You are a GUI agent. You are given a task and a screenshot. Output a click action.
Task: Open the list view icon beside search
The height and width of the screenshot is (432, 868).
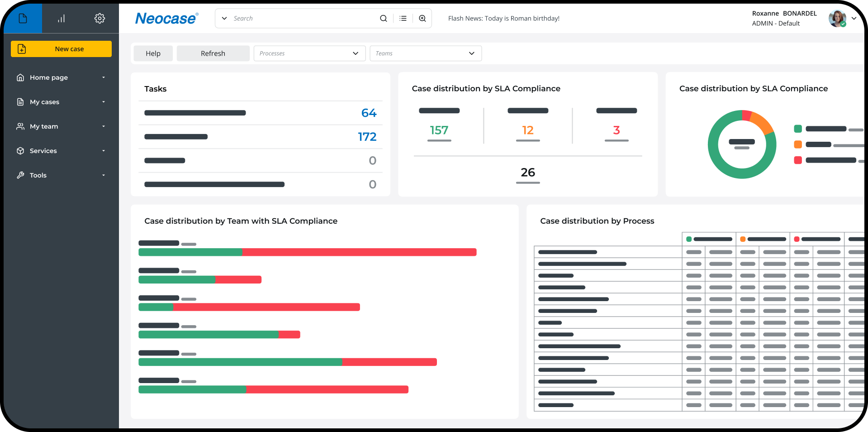click(403, 19)
